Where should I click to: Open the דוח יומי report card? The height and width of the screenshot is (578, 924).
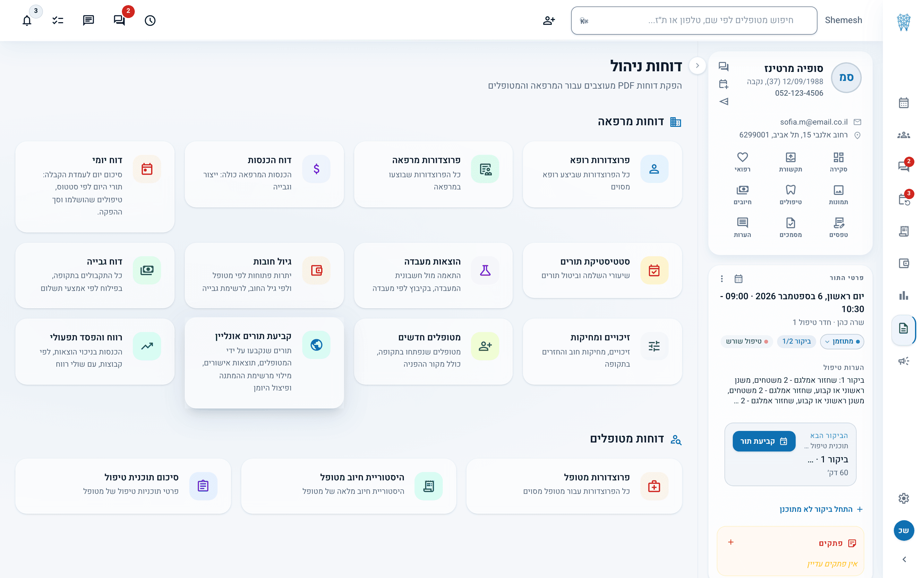click(x=95, y=187)
